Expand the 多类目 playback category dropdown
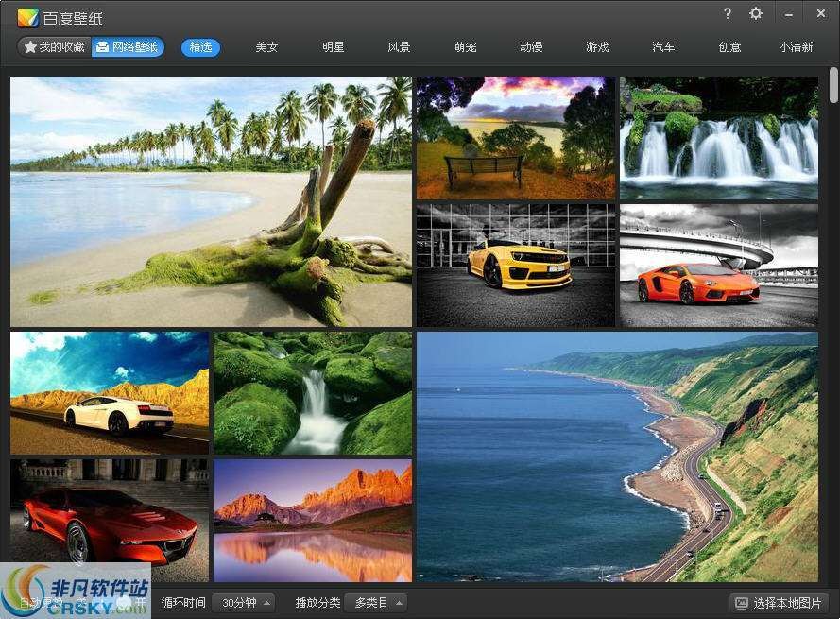 coord(374,602)
